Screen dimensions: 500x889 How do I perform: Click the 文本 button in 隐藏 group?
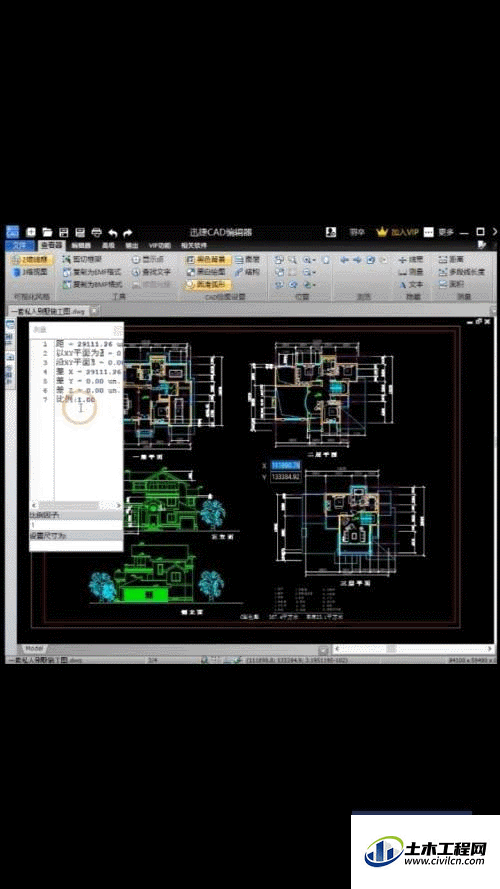[410, 284]
